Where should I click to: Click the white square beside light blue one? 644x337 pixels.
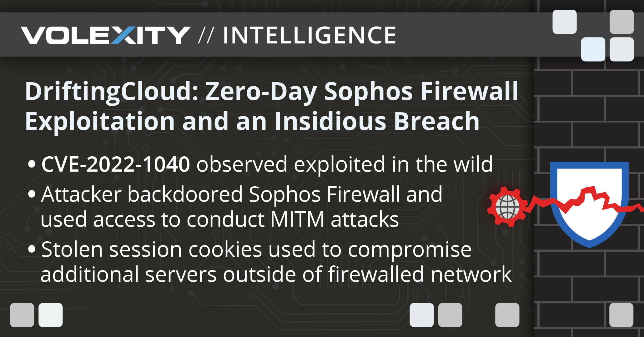tap(622, 49)
